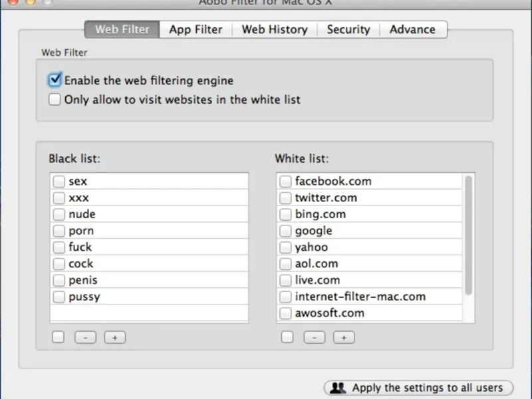
Task: Tick the google white list checkbox
Action: (x=285, y=231)
